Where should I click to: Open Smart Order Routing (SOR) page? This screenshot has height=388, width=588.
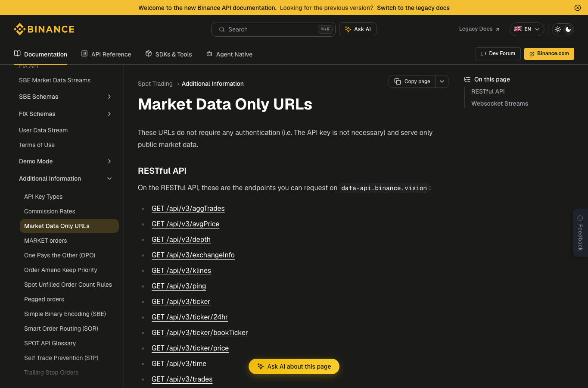pos(61,329)
